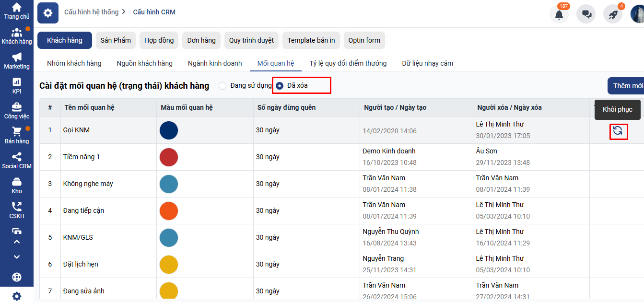Click the red color swatch for Tiềm năng 1

click(x=169, y=157)
